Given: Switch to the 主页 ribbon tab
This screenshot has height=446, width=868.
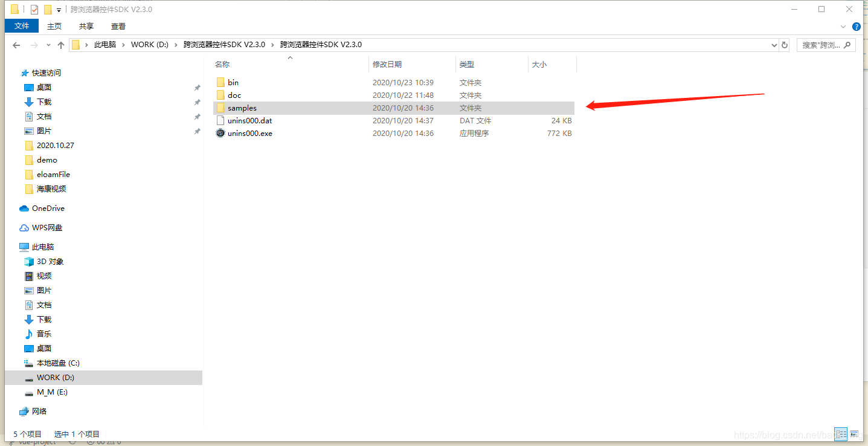Looking at the screenshot, I should [54, 26].
